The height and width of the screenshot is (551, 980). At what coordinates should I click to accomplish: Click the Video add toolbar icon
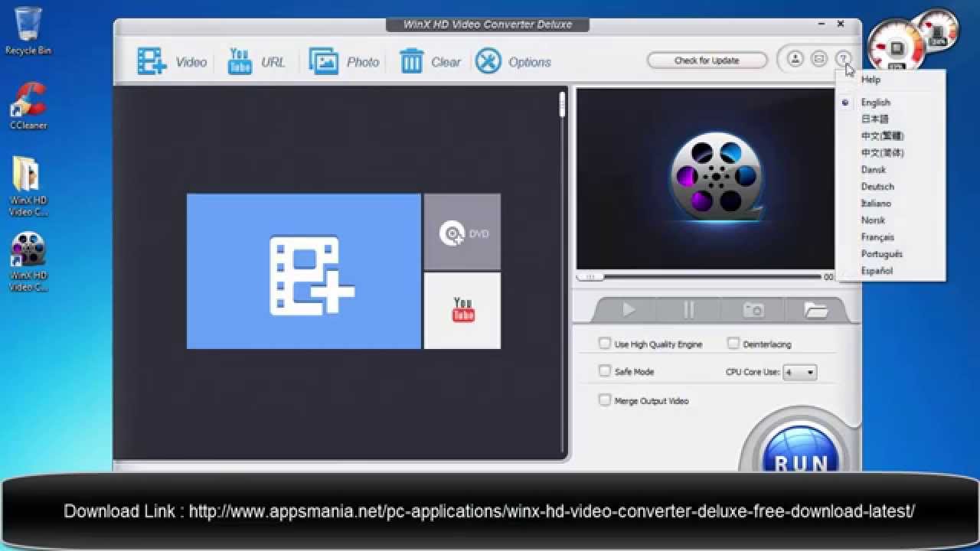[152, 61]
